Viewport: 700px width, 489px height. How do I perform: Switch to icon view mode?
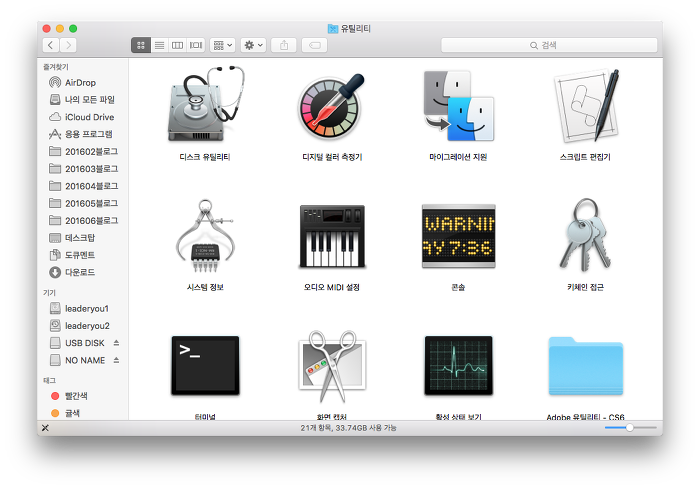point(141,45)
